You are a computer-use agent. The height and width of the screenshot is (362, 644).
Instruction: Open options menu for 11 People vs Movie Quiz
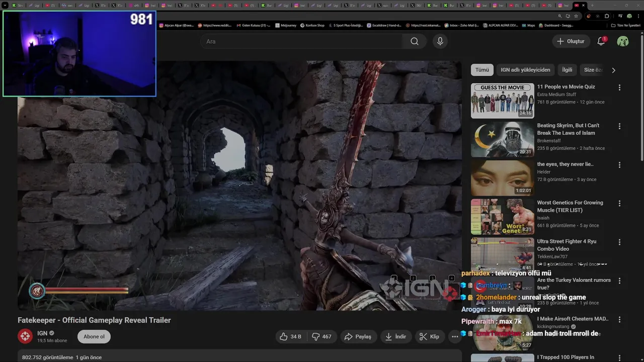[619, 87]
